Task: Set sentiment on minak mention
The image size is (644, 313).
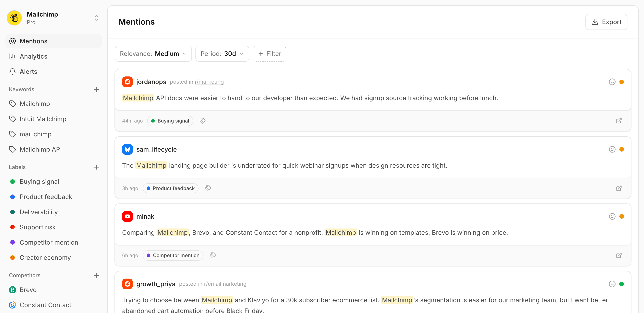Action: click(x=612, y=216)
